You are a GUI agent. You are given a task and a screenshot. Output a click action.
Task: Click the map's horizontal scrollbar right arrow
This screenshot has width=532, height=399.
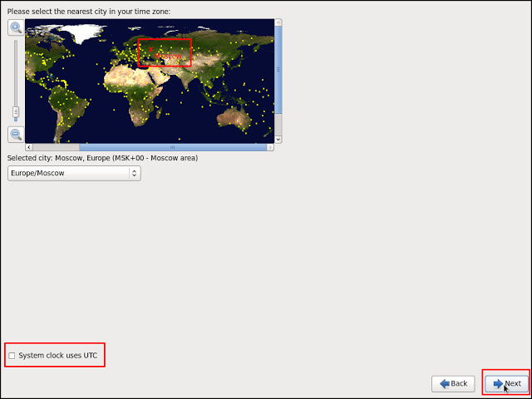click(269, 147)
